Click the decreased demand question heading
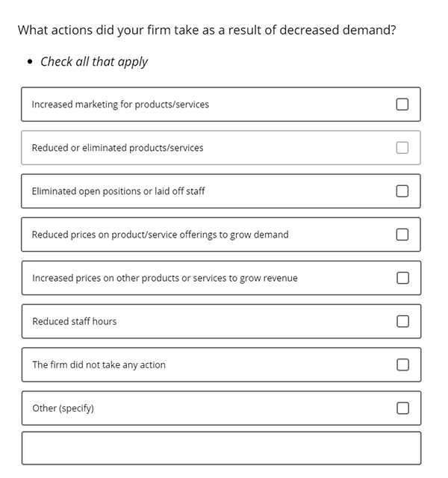Screen dimensions: 448x478 tap(207, 30)
